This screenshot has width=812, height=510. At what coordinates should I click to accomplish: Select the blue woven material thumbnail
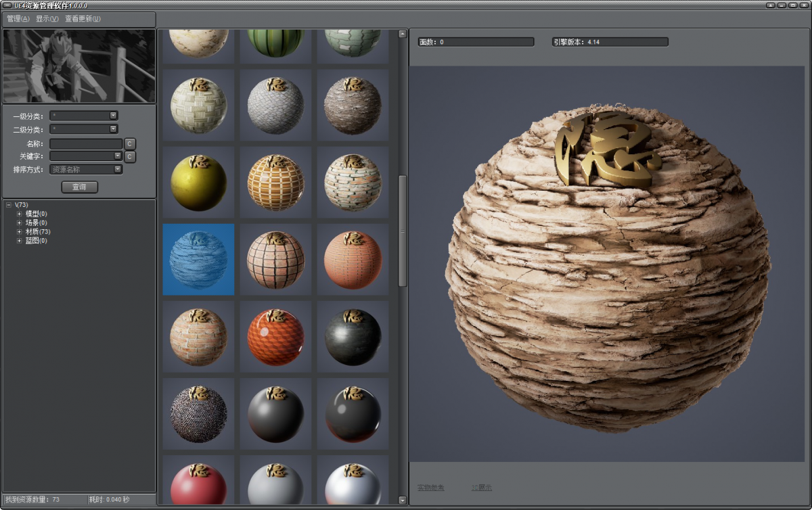[x=198, y=260]
